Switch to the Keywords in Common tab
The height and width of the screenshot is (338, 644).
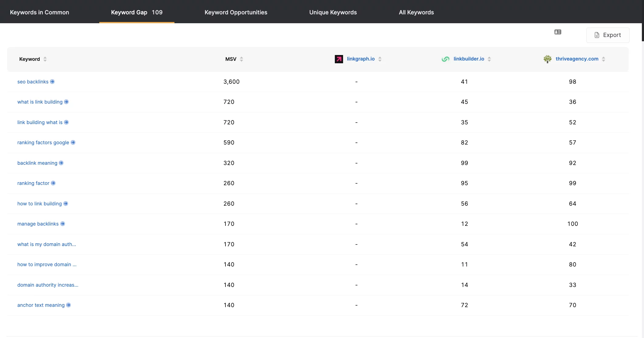[x=39, y=12]
